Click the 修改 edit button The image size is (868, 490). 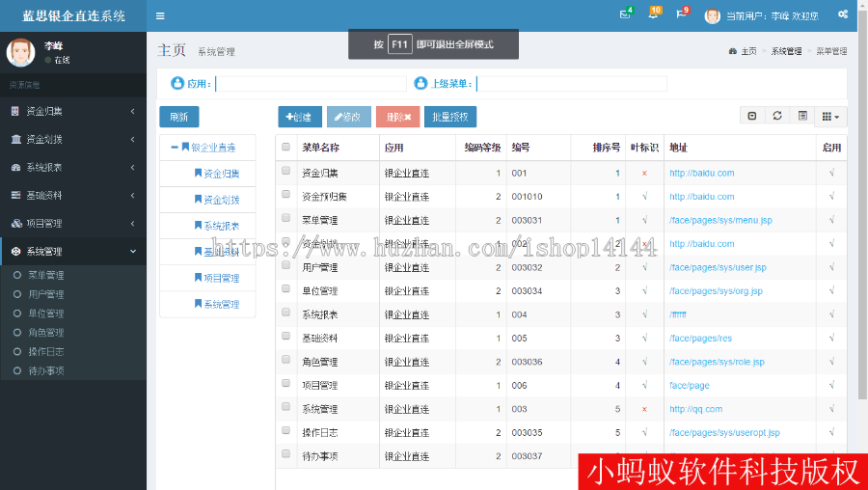tap(349, 117)
